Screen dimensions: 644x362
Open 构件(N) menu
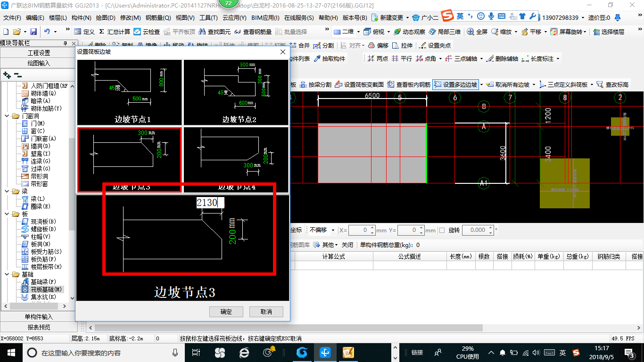click(x=81, y=18)
